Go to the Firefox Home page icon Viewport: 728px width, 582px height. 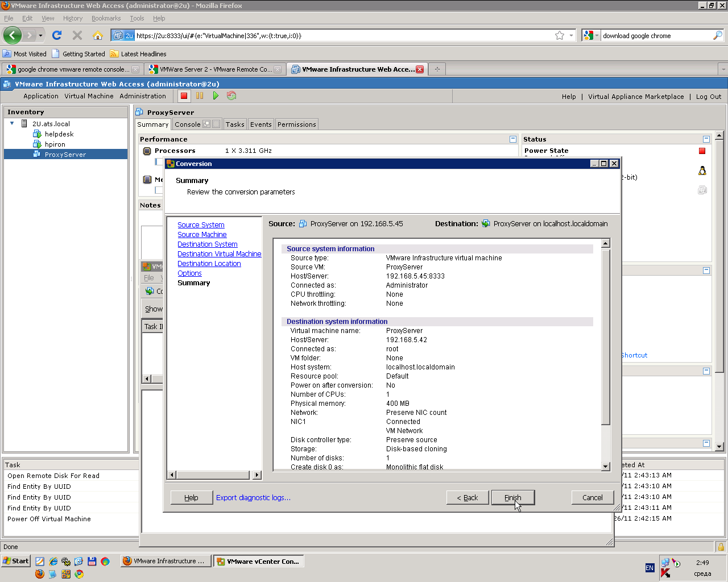pyautogui.click(x=98, y=35)
